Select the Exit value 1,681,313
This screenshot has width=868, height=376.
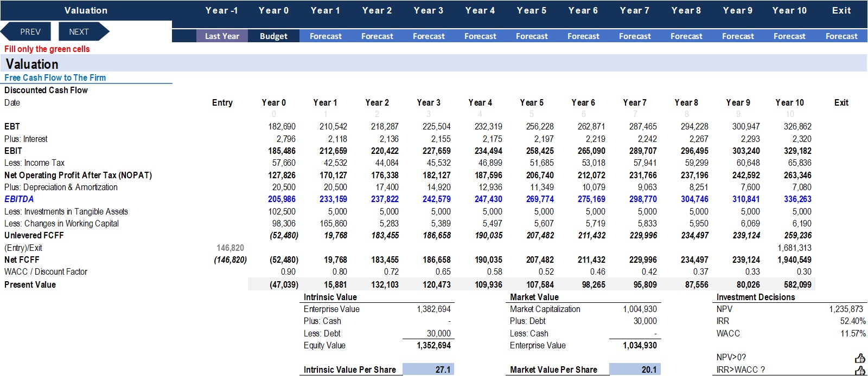794,248
